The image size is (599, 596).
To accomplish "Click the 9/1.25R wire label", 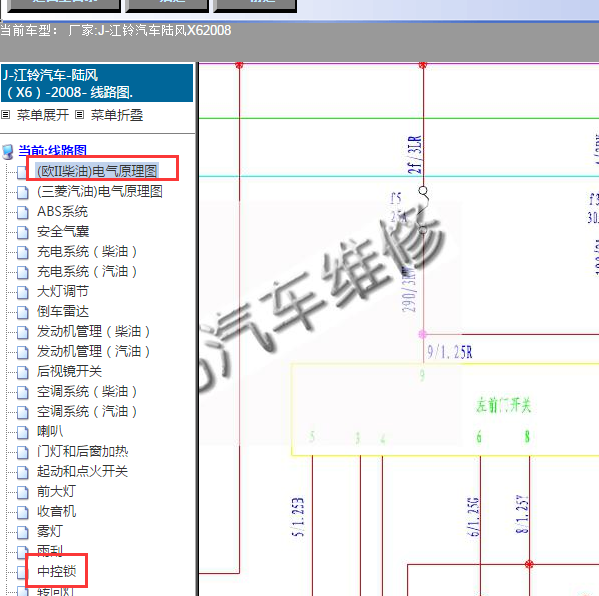I will 450,352.
